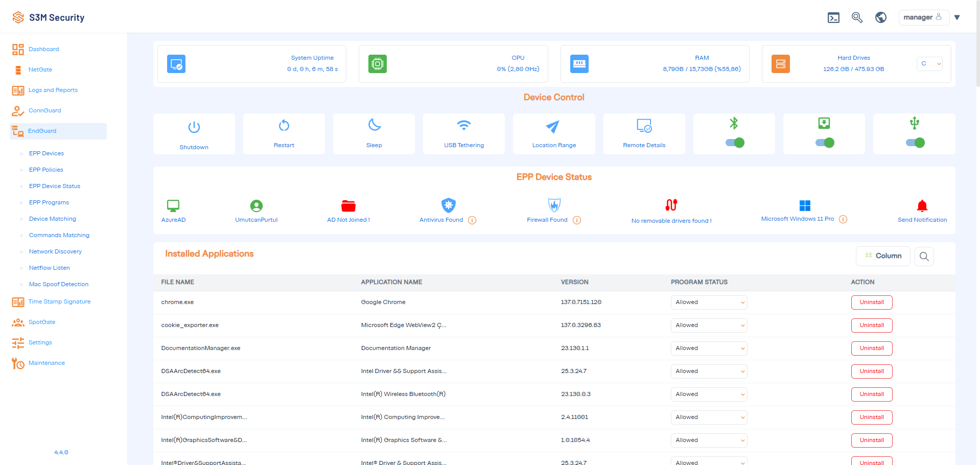Click the Restart device icon
The height and width of the screenshot is (465, 980).
(x=284, y=125)
